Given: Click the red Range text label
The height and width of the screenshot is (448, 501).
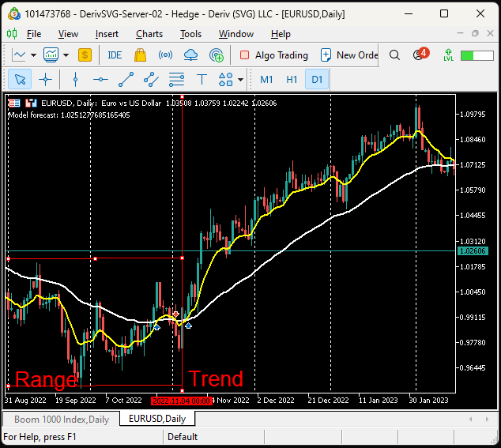Looking at the screenshot, I should point(46,379).
